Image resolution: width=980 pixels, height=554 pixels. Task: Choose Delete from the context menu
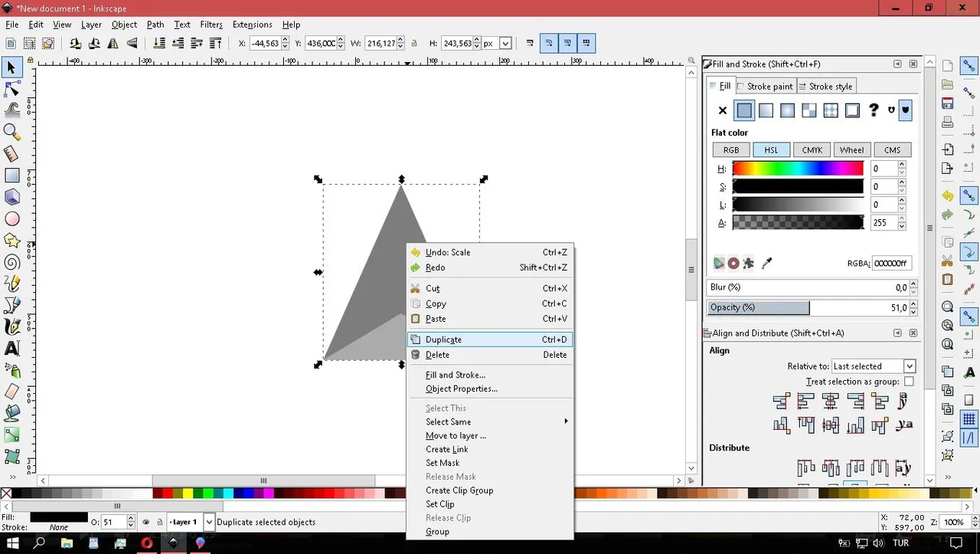pos(490,355)
